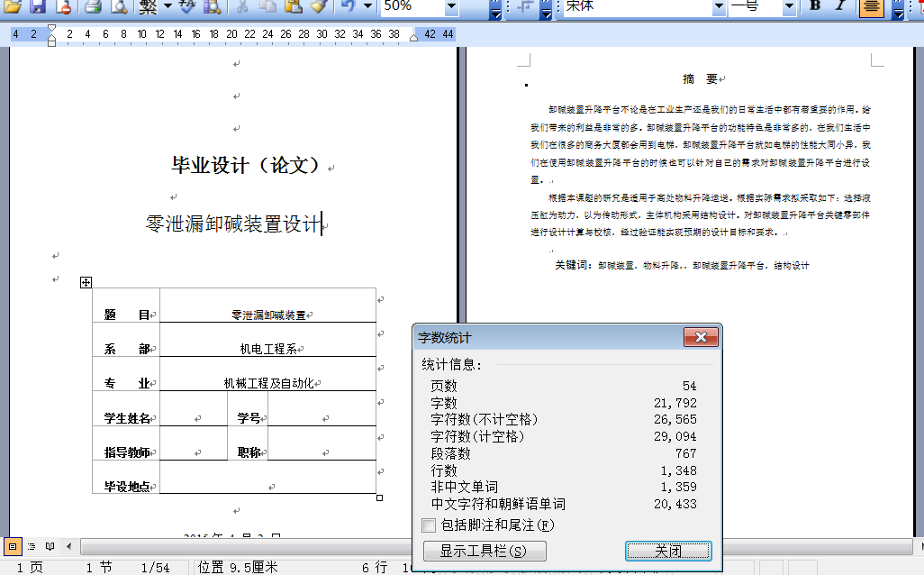
Task: Open Print Preview with magnifier page icon
Action: (x=120, y=6)
